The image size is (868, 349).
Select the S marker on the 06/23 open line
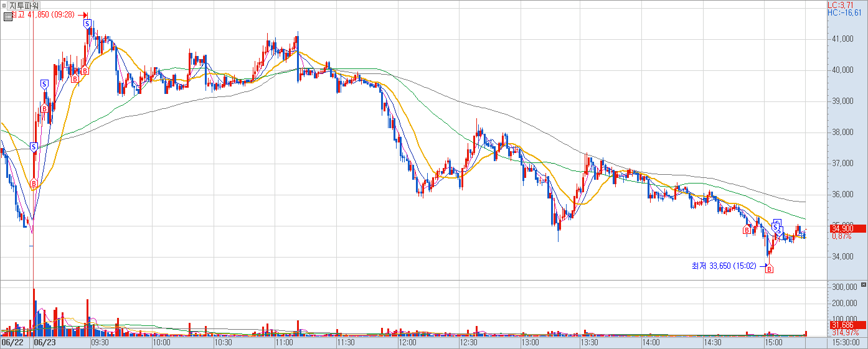coord(34,147)
